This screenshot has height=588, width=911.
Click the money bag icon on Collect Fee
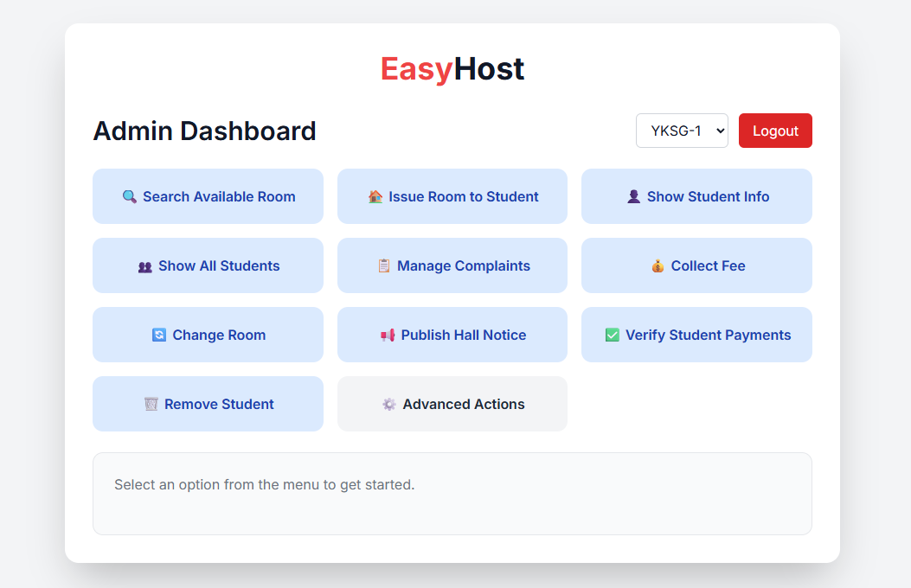coord(658,266)
